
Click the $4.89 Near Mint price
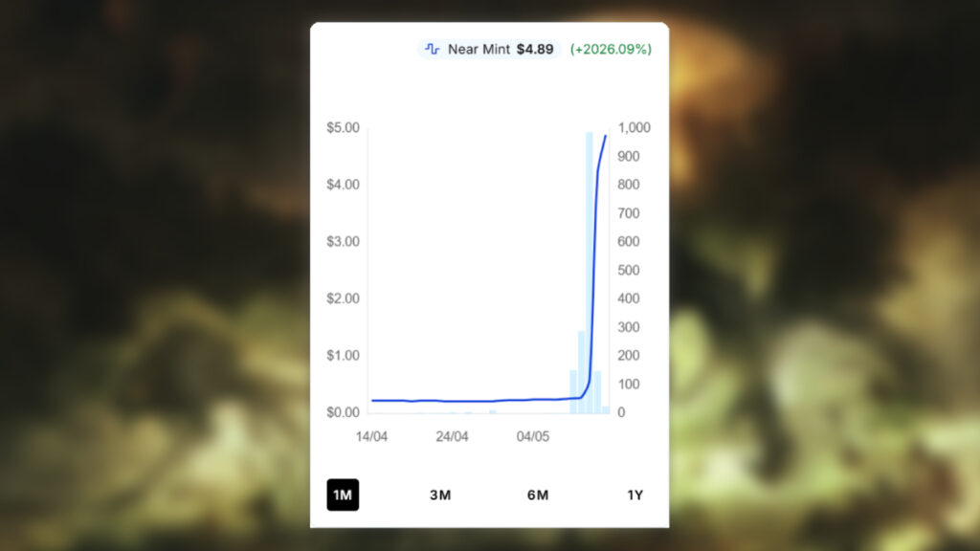pyautogui.click(x=535, y=49)
